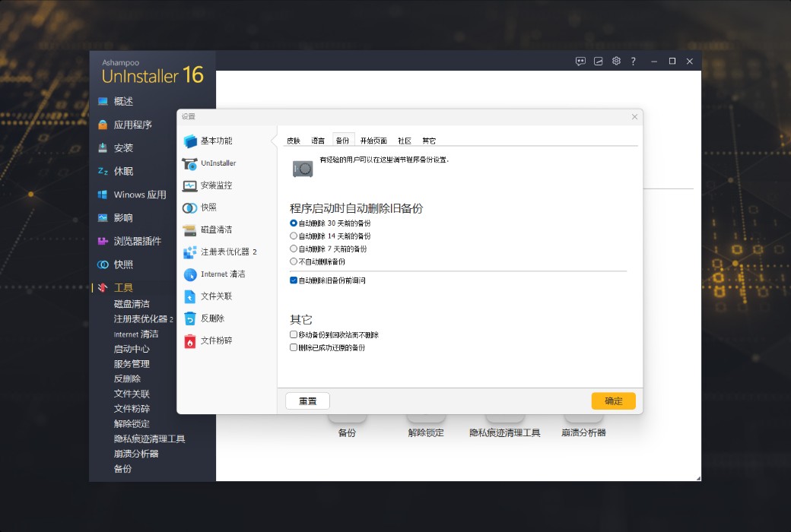Open 反删除 in sidebar tools list
This screenshot has height=532, width=791.
tap(127, 378)
